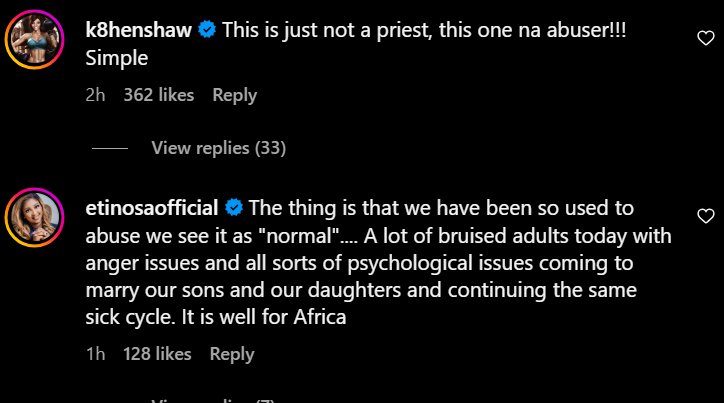This screenshot has height=403, width=724.
Task: Click k8henshaw's blue verified badge
Action: 207,30
